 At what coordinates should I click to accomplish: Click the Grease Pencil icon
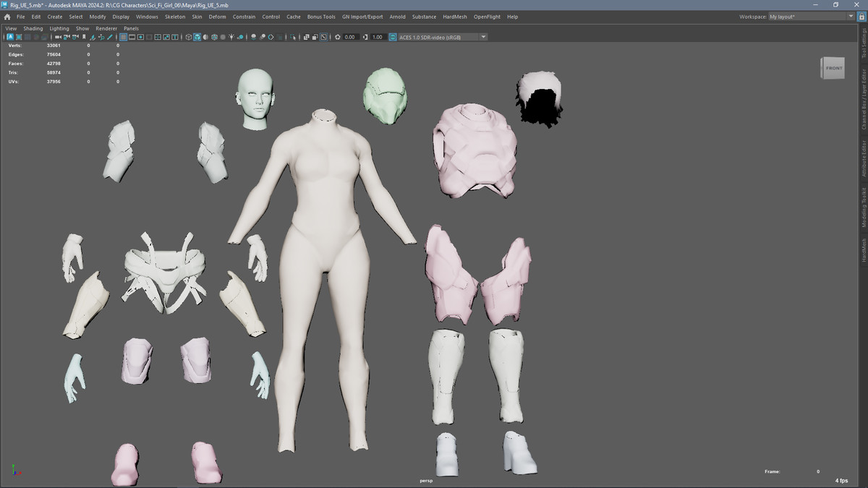pyautogui.click(x=110, y=37)
